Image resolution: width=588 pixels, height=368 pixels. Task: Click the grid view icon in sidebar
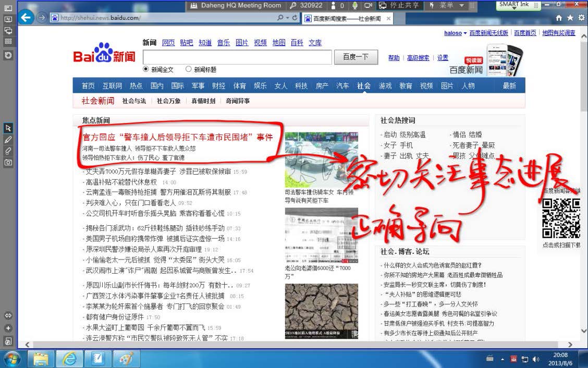(x=8, y=41)
